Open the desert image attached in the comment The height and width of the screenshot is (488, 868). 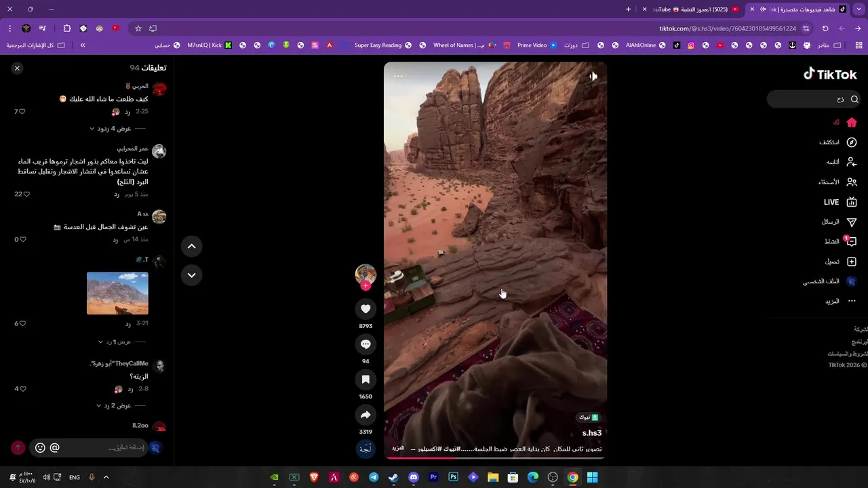[x=117, y=293]
